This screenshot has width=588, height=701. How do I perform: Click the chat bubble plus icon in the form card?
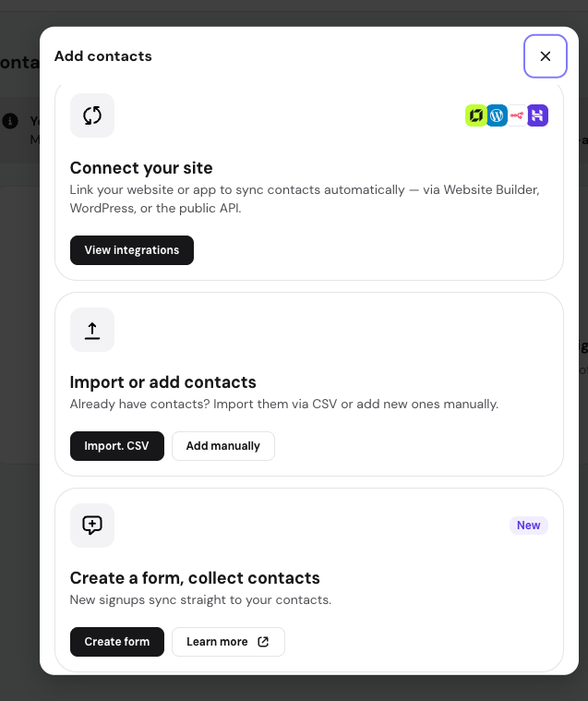pyautogui.click(x=92, y=526)
